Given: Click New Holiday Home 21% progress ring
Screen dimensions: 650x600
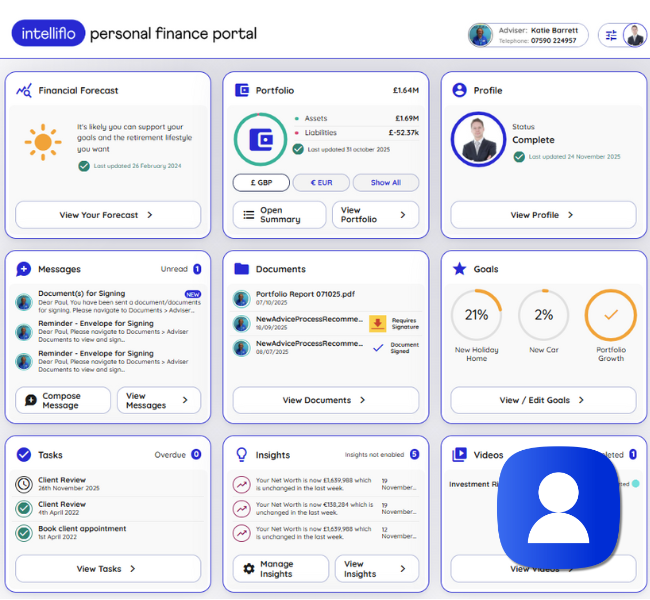Looking at the screenshot, I should 476,315.
